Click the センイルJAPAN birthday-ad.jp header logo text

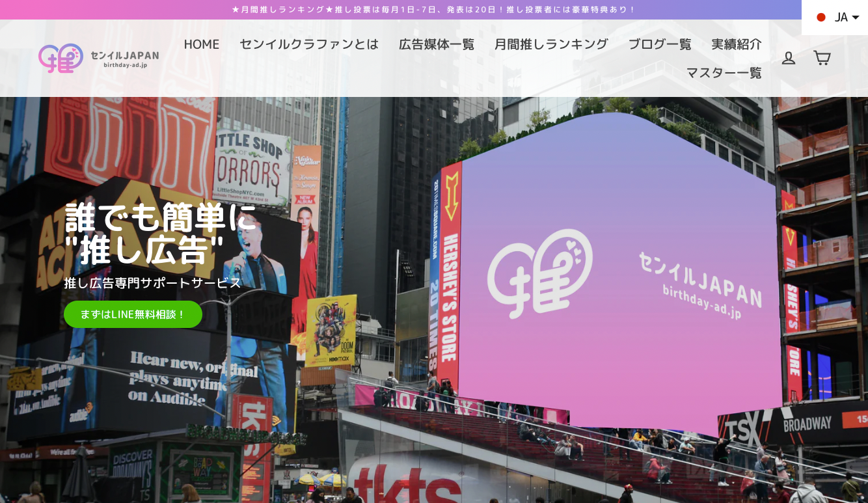(x=124, y=59)
